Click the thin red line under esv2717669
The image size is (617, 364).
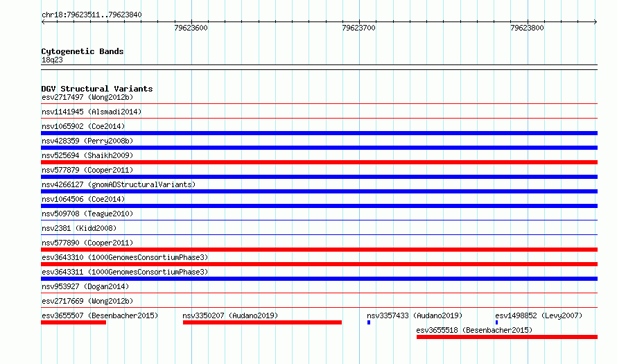(x=319, y=308)
